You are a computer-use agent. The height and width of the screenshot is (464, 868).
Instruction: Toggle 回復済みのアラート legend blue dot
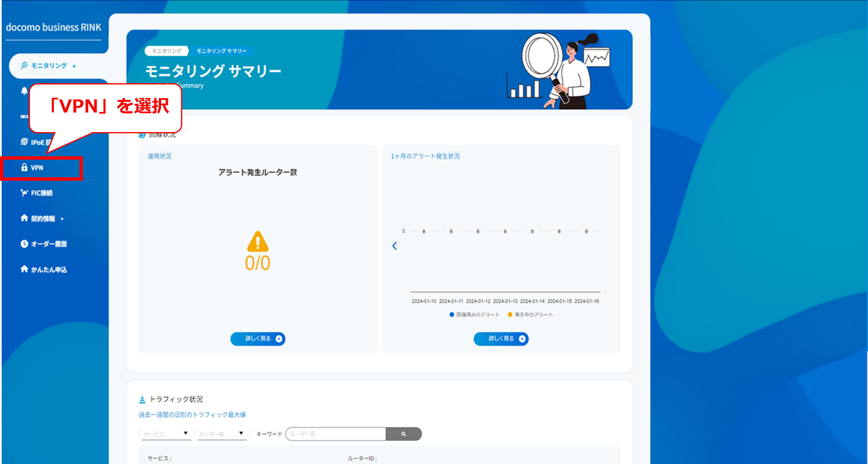452,315
